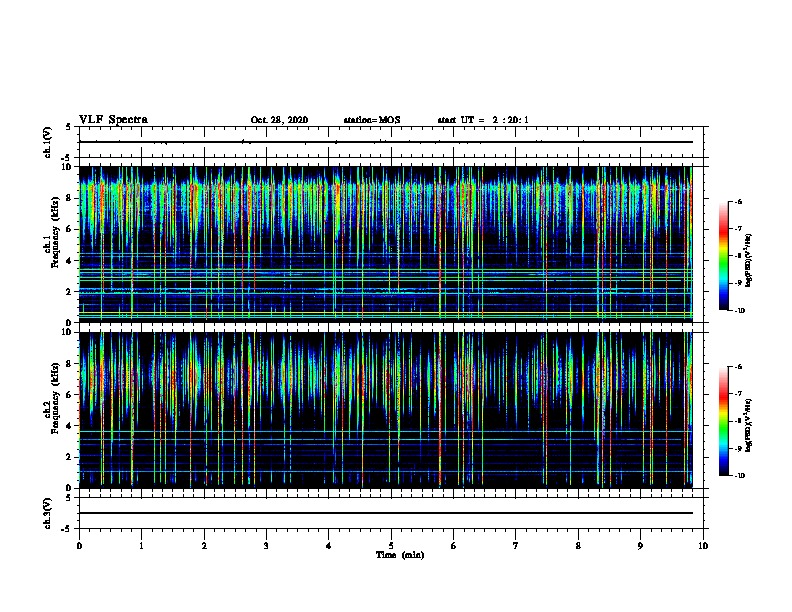Click the ch.1 voltage waveform trace
The image size is (792, 612).
pyautogui.click(x=386, y=142)
